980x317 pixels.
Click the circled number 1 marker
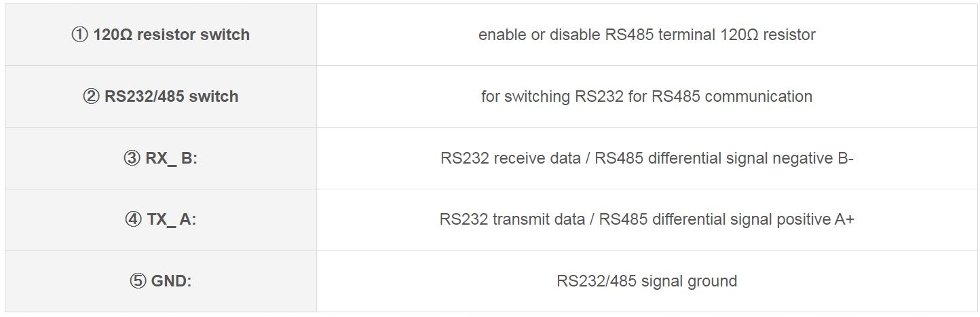tap(79, 35)
